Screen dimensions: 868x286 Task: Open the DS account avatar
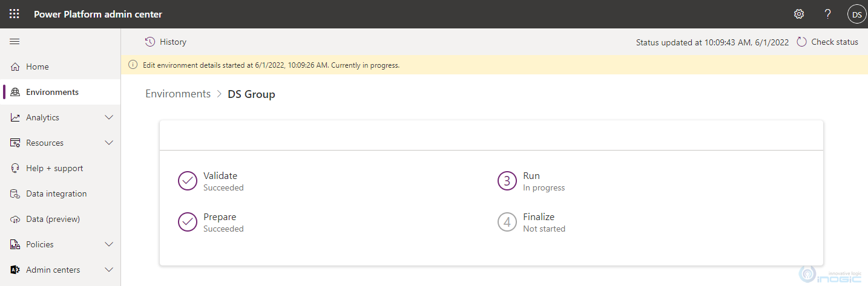tap(857, 14)
